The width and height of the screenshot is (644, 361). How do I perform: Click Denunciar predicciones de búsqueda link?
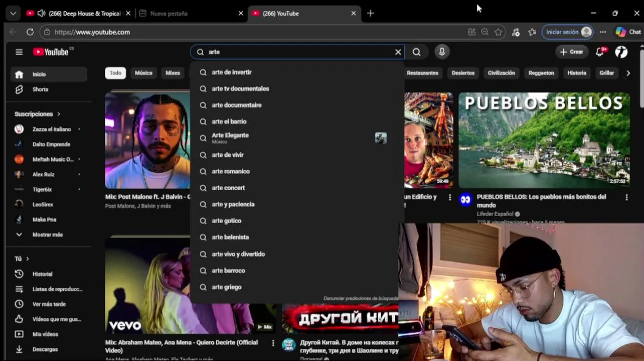(361, 298)
